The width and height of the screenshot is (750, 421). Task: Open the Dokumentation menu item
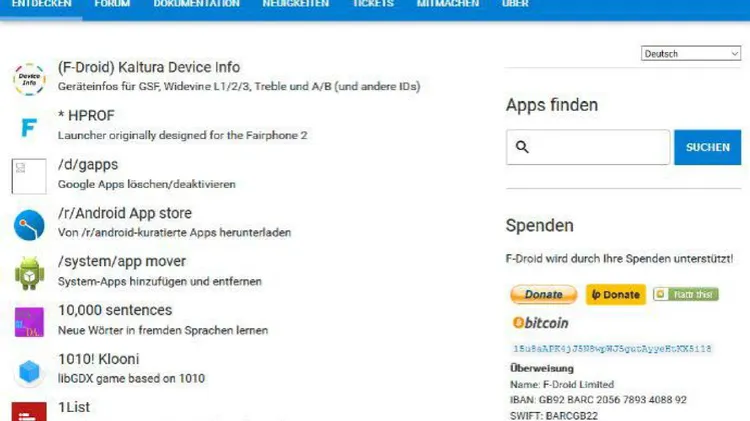click(197, 4)
